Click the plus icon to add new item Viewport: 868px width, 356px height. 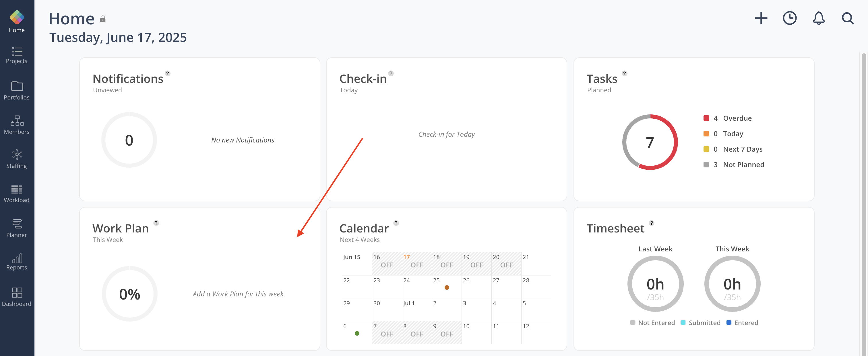[761, 18]
